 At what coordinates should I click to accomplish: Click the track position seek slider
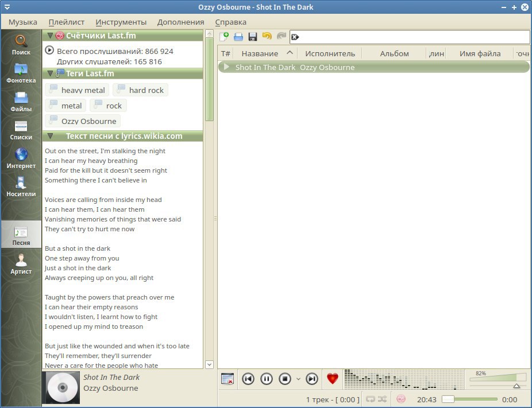pos(469,399)
